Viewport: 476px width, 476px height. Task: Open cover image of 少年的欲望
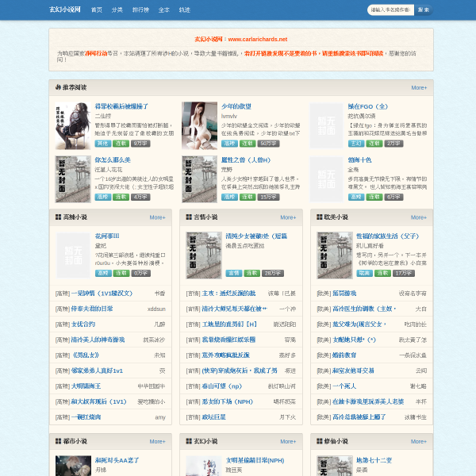click(199, 125)
